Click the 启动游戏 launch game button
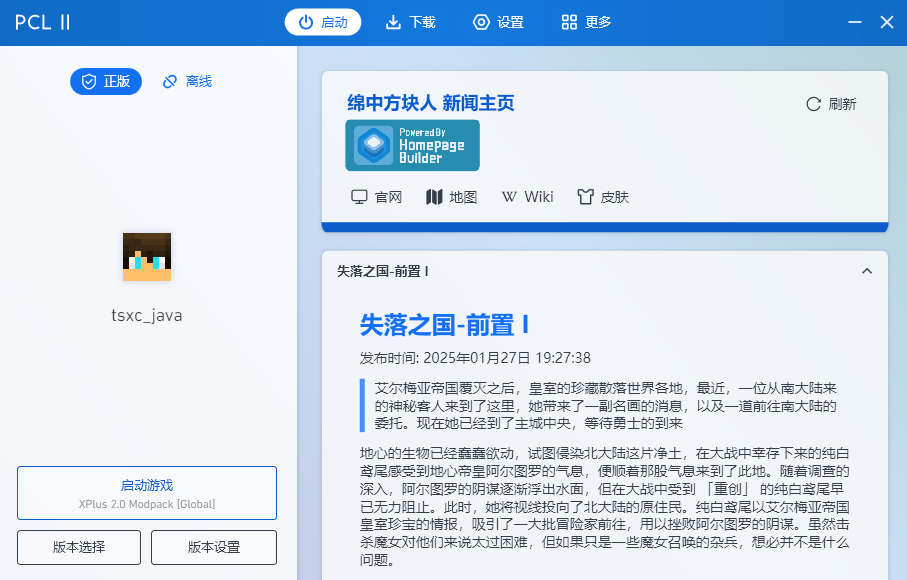 pos(147,493)
